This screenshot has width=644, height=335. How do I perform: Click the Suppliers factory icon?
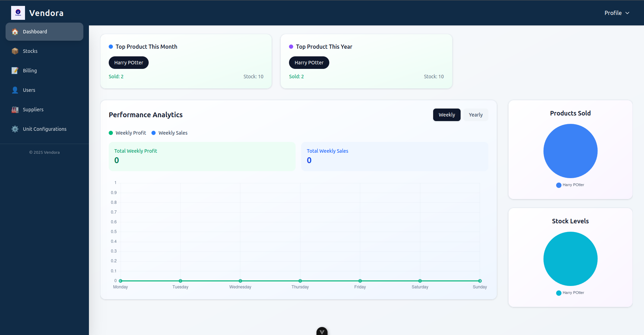click(x=15, y=110)
